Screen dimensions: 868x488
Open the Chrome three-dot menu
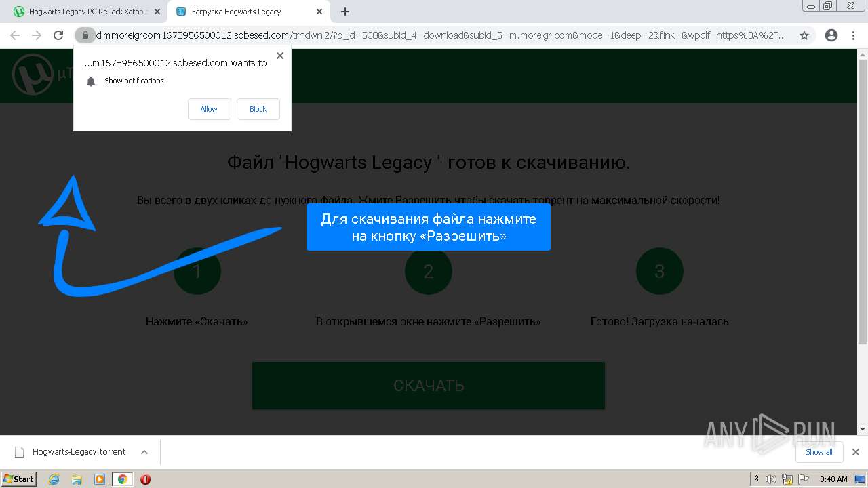(x=854, y=35)
